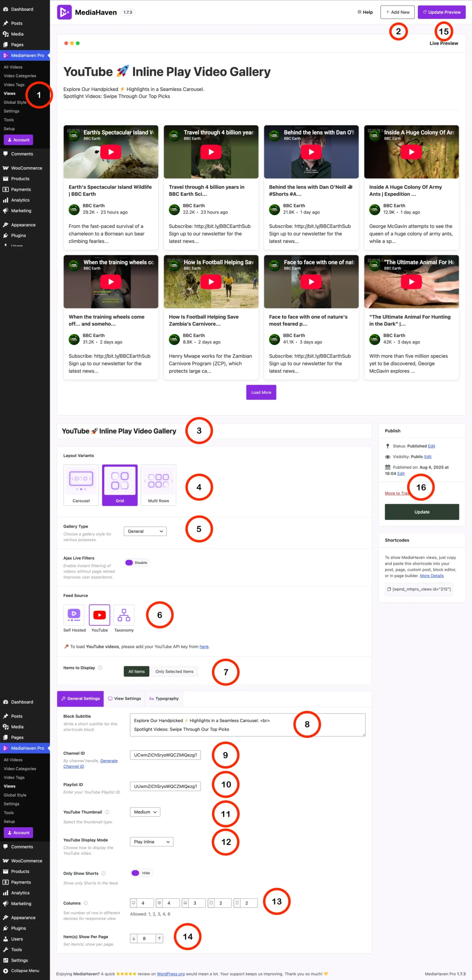Play The Ultimate Animal For Hunting video
The width and height of the screenshot is (472, 980).
click(x=412, y=282)
